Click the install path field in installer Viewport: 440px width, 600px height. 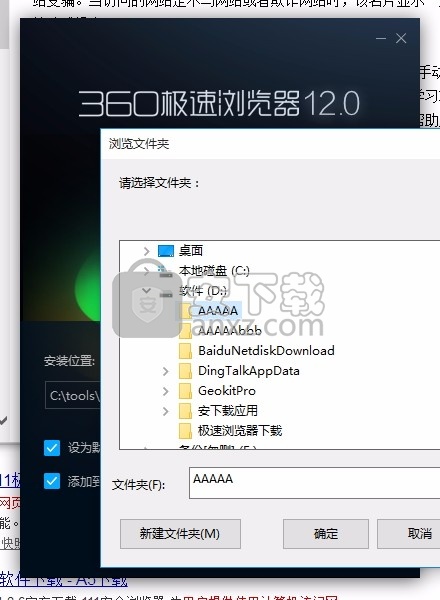point(73,395)
